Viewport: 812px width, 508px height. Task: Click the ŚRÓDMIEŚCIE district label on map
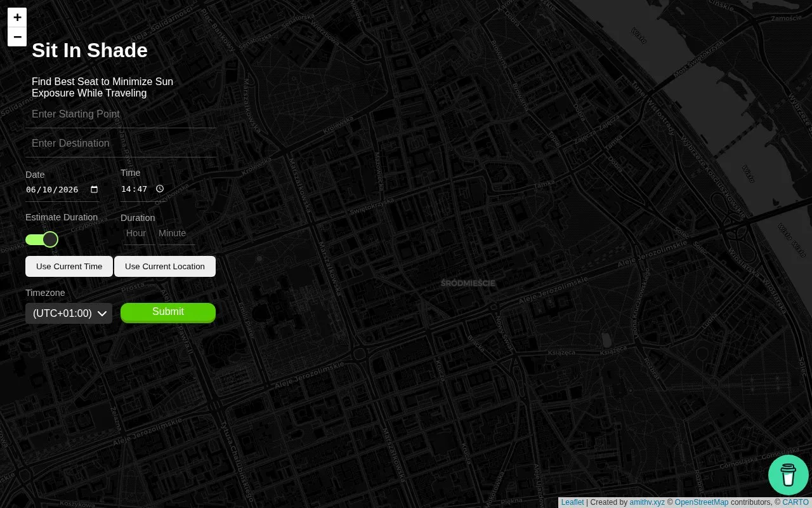468,283
